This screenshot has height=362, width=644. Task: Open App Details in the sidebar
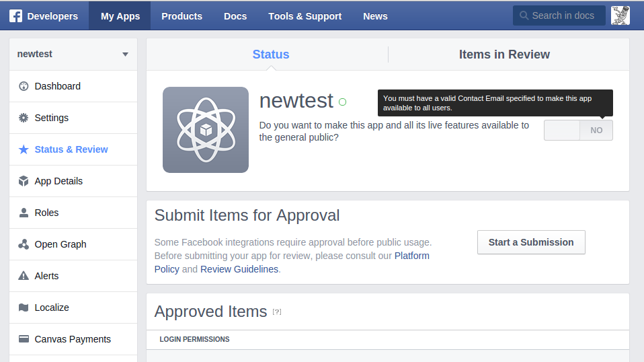pyautogui.click(x=73, y=181)
